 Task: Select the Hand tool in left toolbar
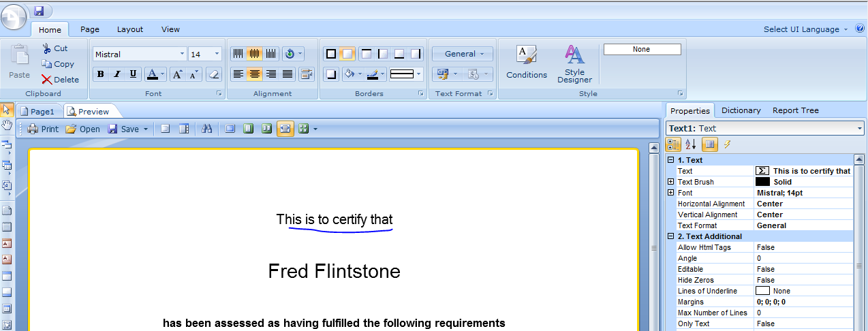(7, 125)
